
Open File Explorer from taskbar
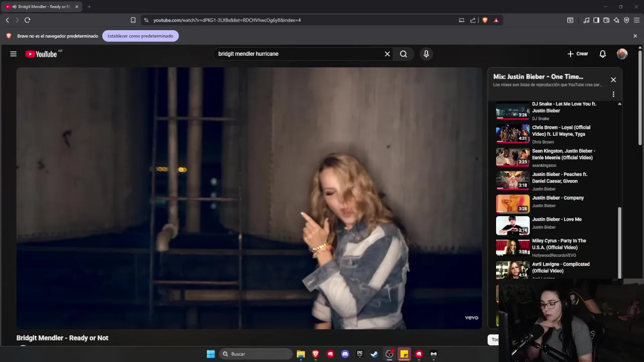click(301, 354)
